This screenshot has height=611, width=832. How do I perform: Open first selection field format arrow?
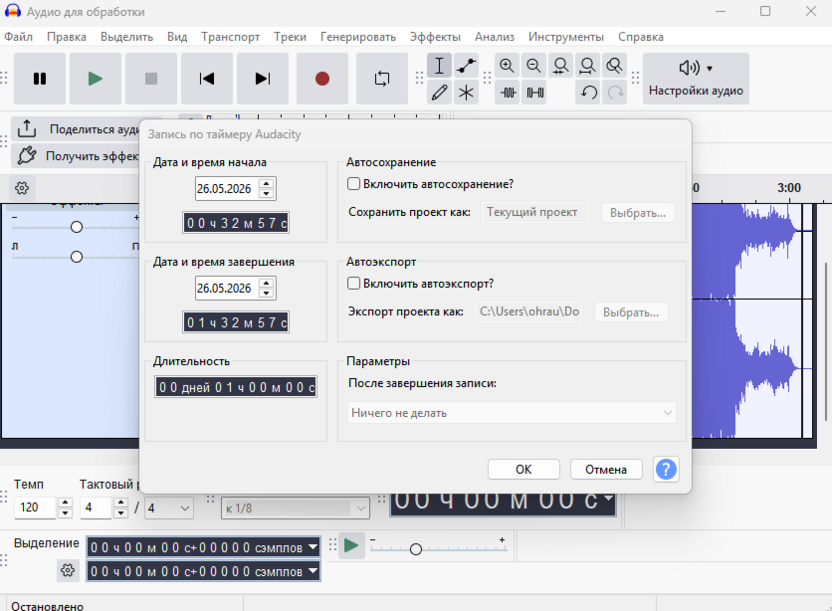[313, 547]
